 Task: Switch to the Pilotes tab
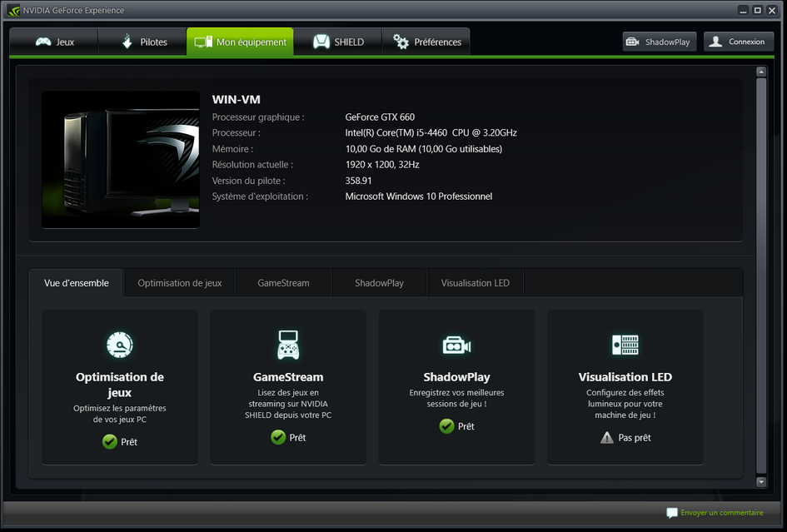(x=142, y=42)
